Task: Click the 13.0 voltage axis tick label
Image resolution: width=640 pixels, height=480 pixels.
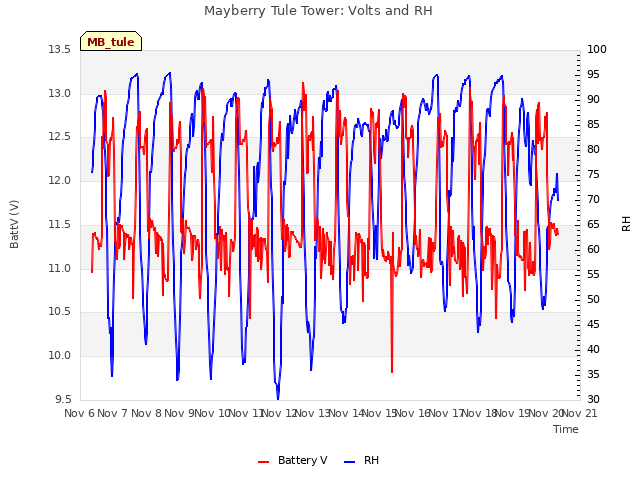Action: click(60, 93)
